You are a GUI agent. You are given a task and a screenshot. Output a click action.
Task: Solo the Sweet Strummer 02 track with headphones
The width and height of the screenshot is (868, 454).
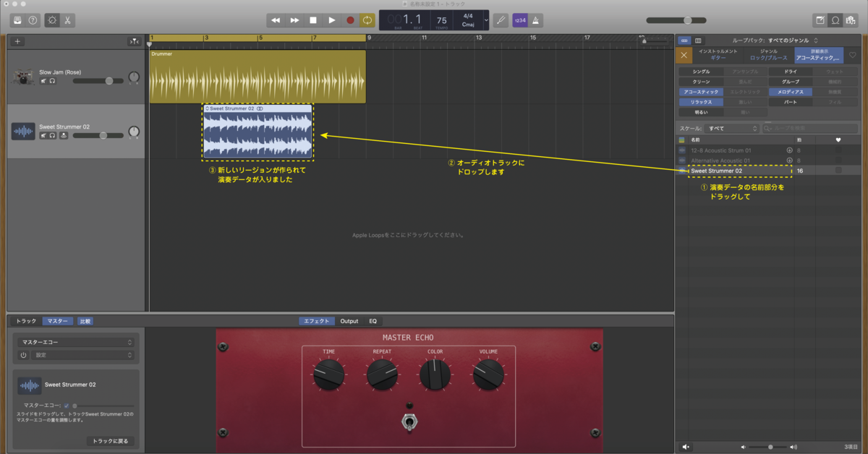(x=53, y=135)
